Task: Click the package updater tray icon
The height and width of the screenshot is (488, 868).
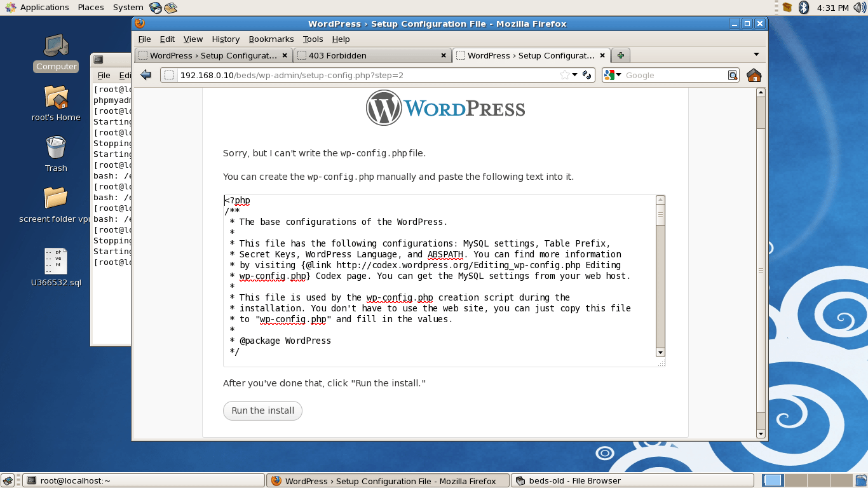Action: click(787, 8)
